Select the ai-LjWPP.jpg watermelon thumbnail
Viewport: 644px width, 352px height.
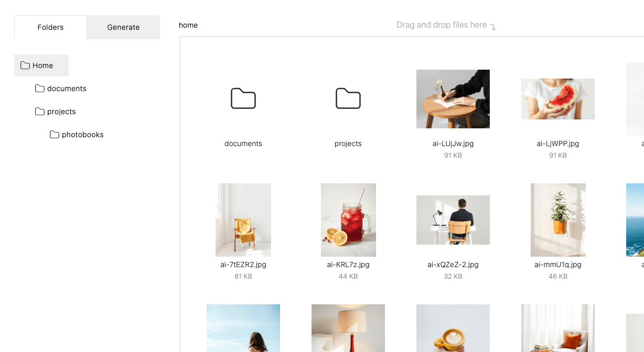point(558,99)
